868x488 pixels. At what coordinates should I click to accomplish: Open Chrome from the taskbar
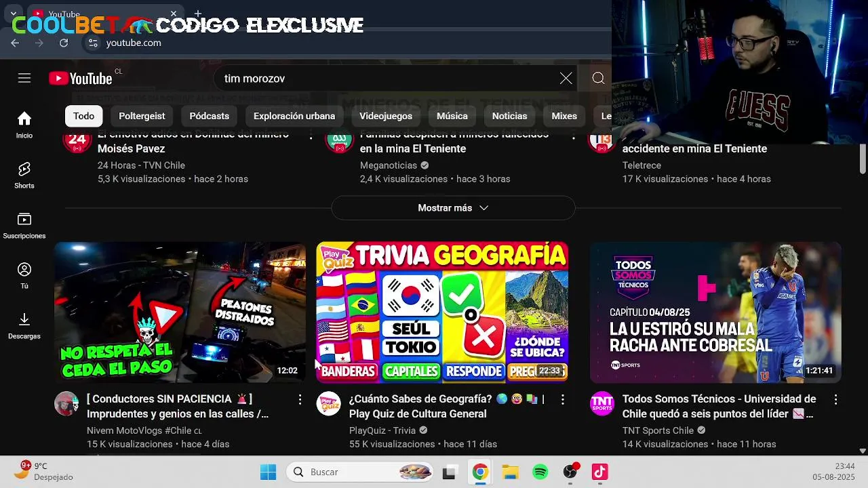[x=480, y=472]
